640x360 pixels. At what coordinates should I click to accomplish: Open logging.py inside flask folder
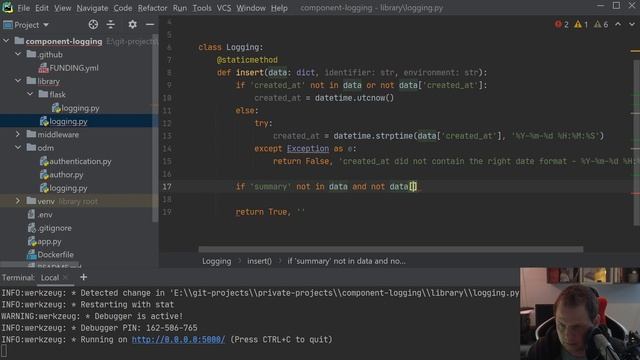pyautogui.click(x=76, y=108)
